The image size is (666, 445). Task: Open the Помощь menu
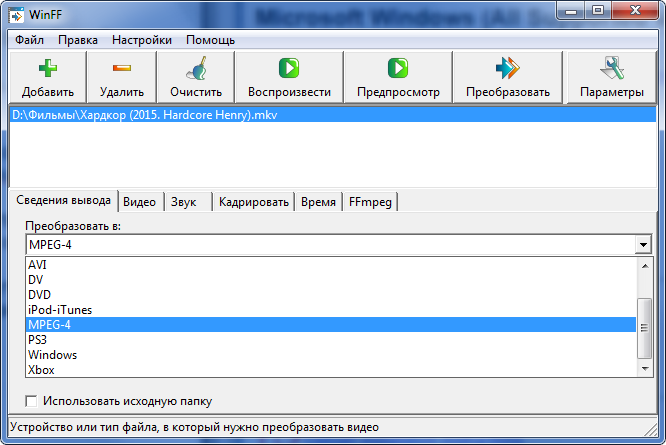(x=210, y=40)
